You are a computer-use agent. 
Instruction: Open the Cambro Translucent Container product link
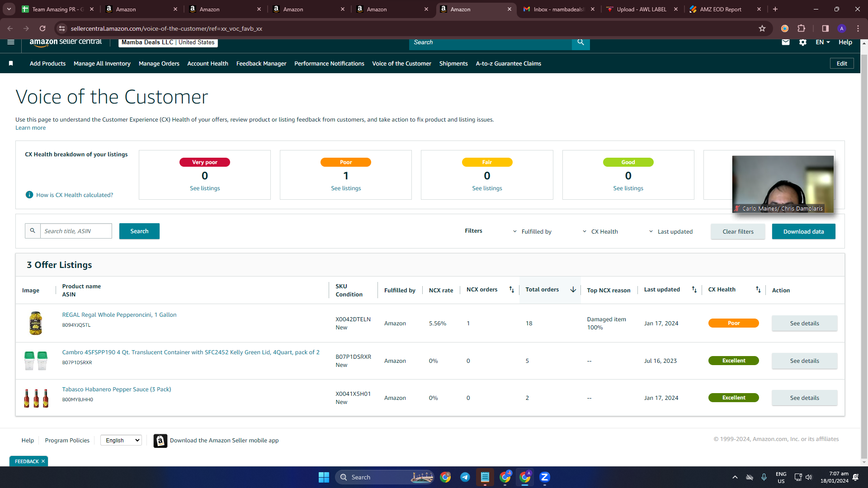[191, 352]
